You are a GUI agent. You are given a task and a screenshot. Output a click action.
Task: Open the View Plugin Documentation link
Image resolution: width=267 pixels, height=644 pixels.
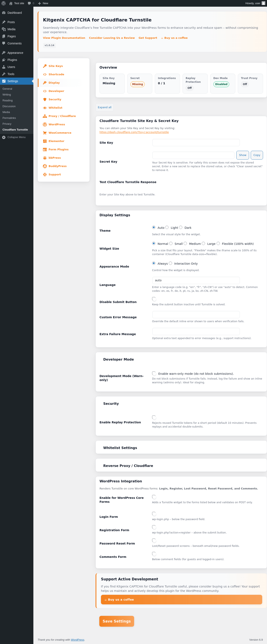pyautogui.click(x=64, y=38)
